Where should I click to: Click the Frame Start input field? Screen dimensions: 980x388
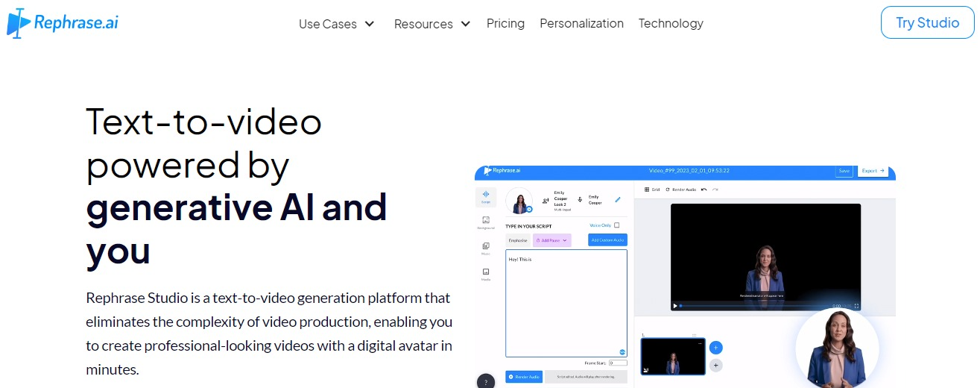coord(618,363)
